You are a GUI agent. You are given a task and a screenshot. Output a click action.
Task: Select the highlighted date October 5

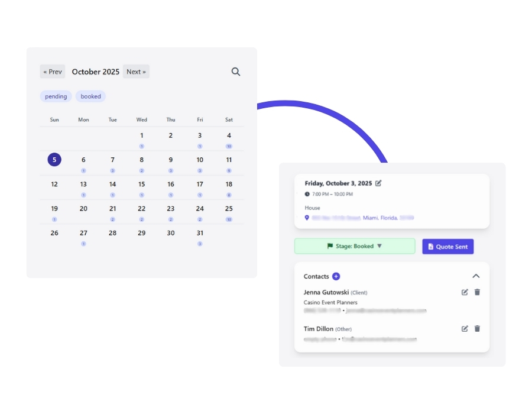[x=54, y=160]
